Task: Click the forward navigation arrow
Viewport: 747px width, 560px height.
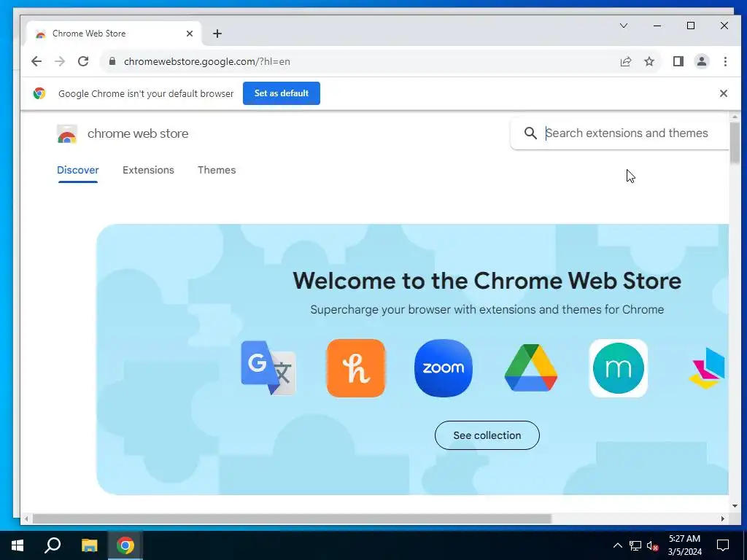Action: [x=60, y=61]
